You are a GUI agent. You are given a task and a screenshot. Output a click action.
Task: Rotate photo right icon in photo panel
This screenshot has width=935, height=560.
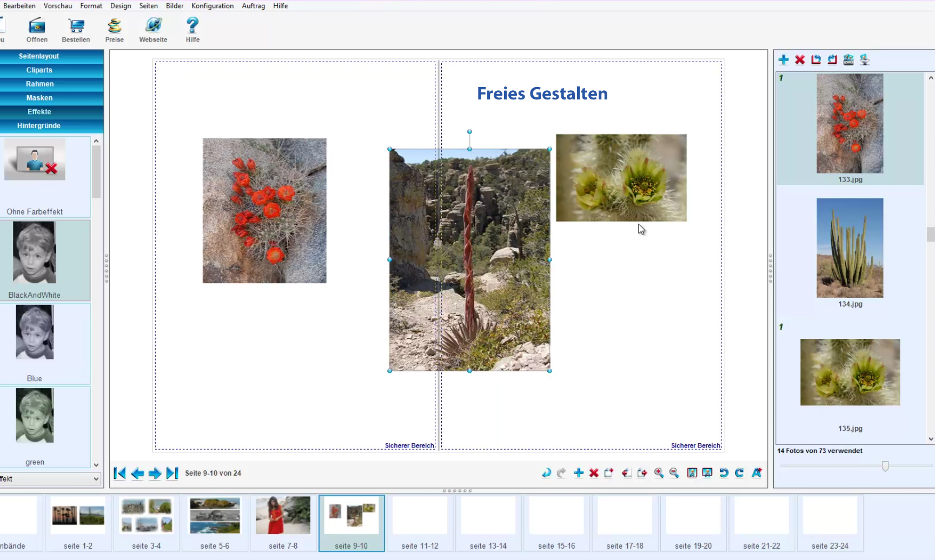click(832, 59)
